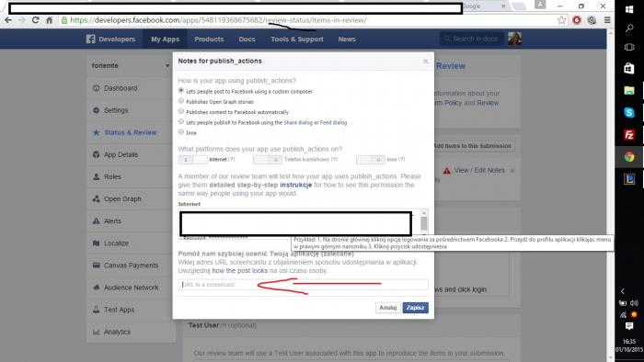
Task: Open Windows search magnifier on taskbar
Action: (x=629, y=28)
